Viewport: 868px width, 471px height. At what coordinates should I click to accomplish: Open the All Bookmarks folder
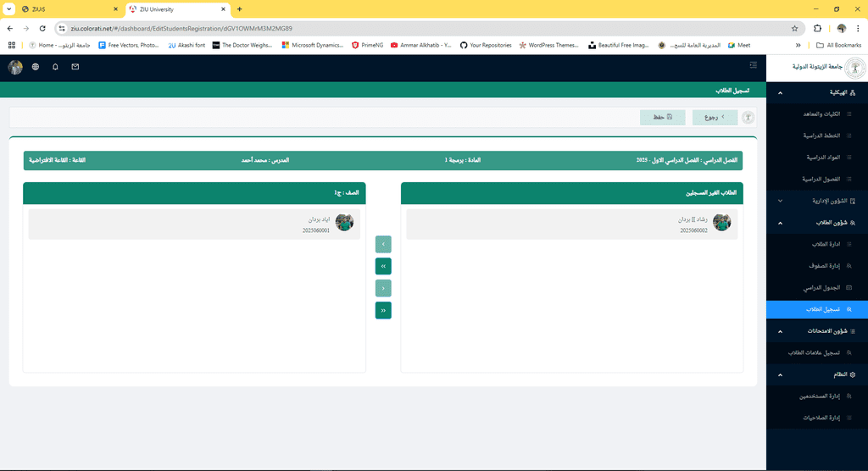point(838,46)
